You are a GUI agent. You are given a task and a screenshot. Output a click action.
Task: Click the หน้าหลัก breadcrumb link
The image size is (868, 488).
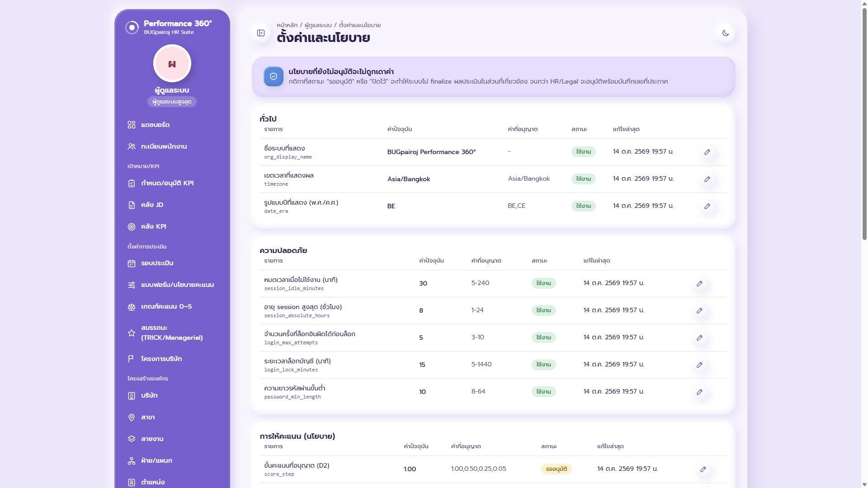click(x=287, y=25)
